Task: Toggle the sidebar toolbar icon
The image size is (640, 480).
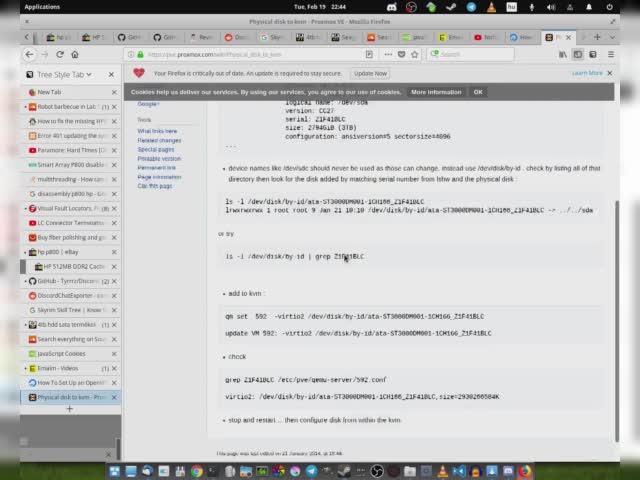Action: (578, 54)
